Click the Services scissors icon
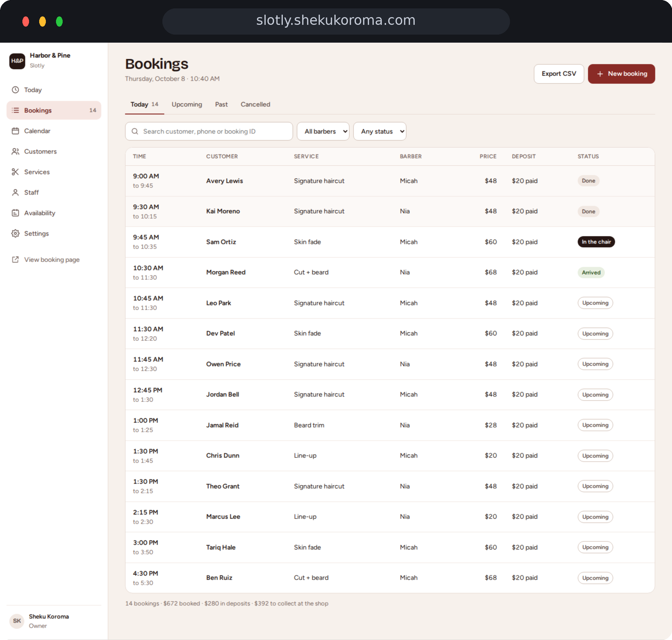Screen dimensions: 672x640 coord(15,172)
